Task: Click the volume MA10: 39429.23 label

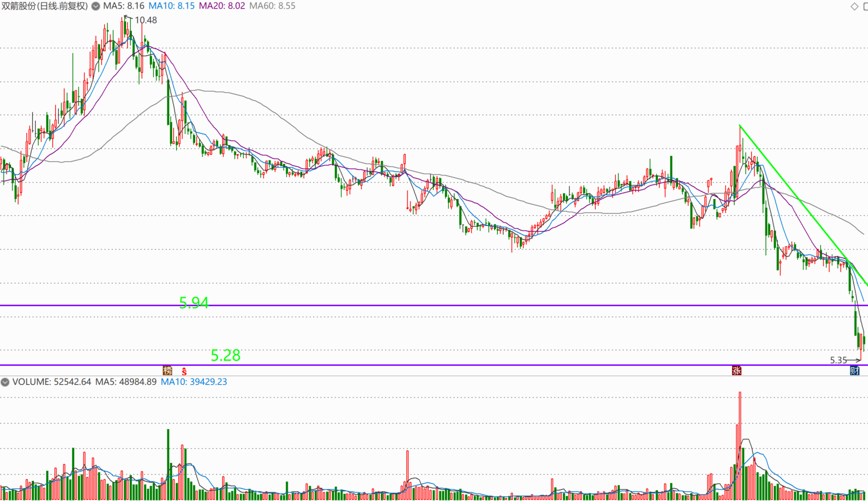Action: [194, 382]
